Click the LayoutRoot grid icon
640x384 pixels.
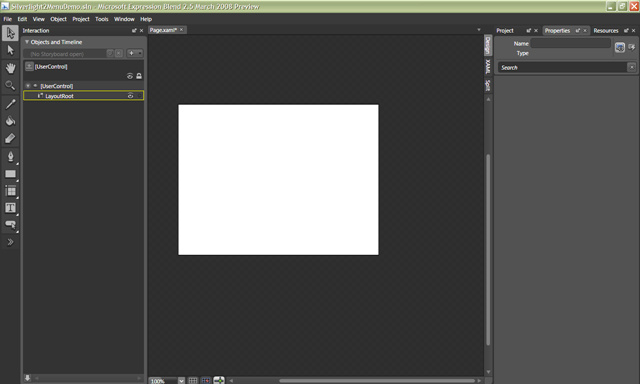40,96
